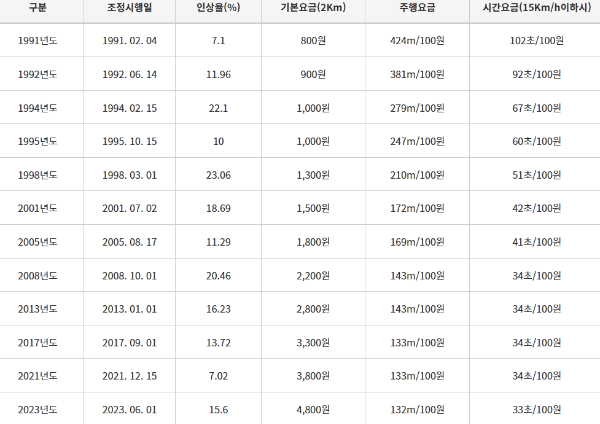Click the 15.6 increase rate cell

coord(218,410)
